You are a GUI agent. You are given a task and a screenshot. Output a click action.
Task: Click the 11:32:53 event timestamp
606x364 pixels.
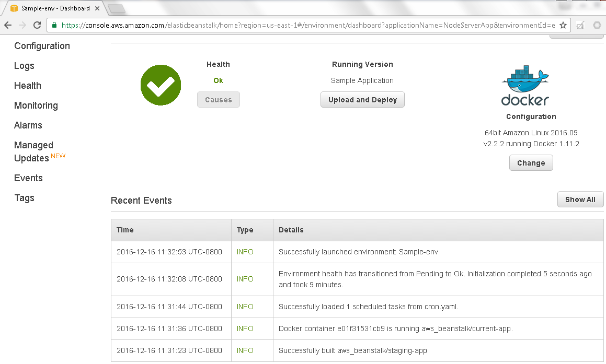click(x=169, y=252)
